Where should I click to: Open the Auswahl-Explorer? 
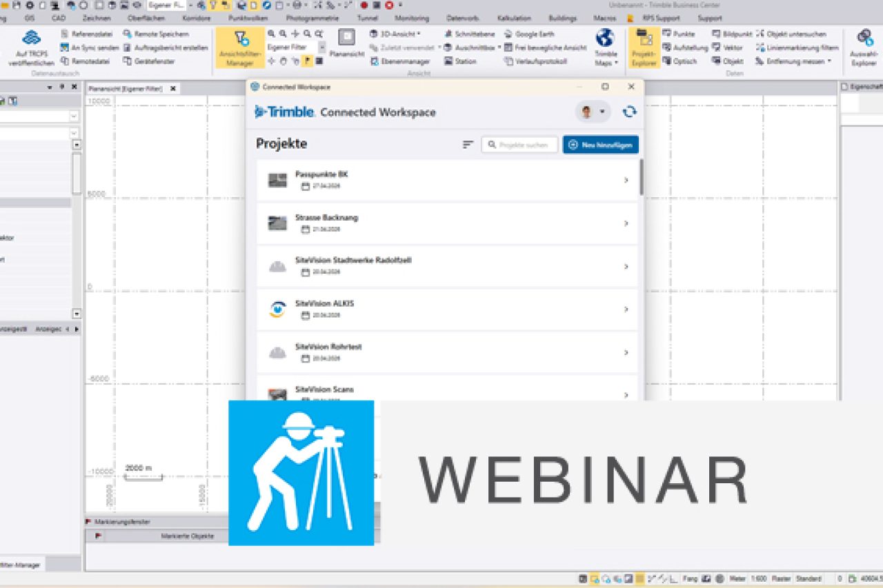click(x=863, y=48)
